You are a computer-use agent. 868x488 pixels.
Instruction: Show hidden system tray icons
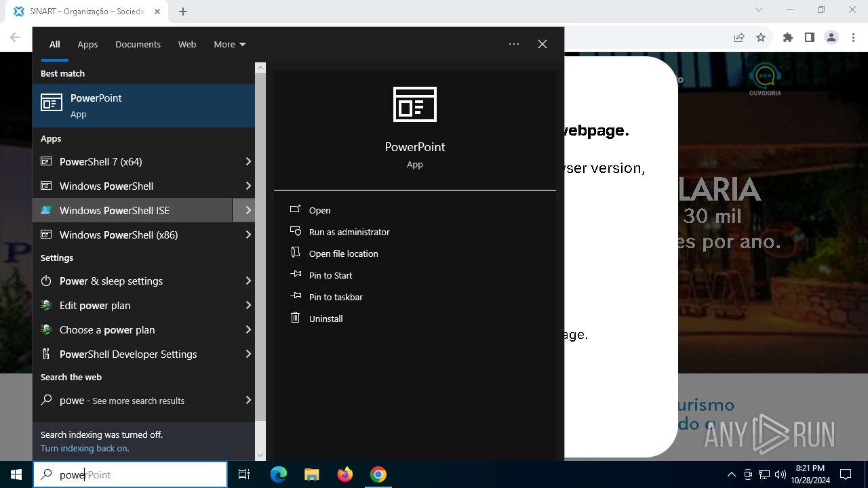731,474
